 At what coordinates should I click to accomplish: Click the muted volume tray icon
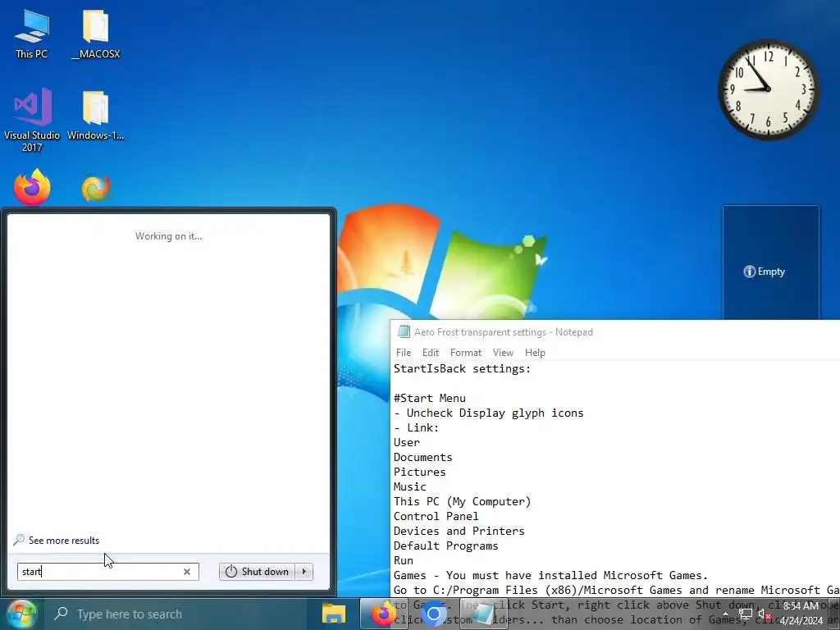click(x=765, y=614)
